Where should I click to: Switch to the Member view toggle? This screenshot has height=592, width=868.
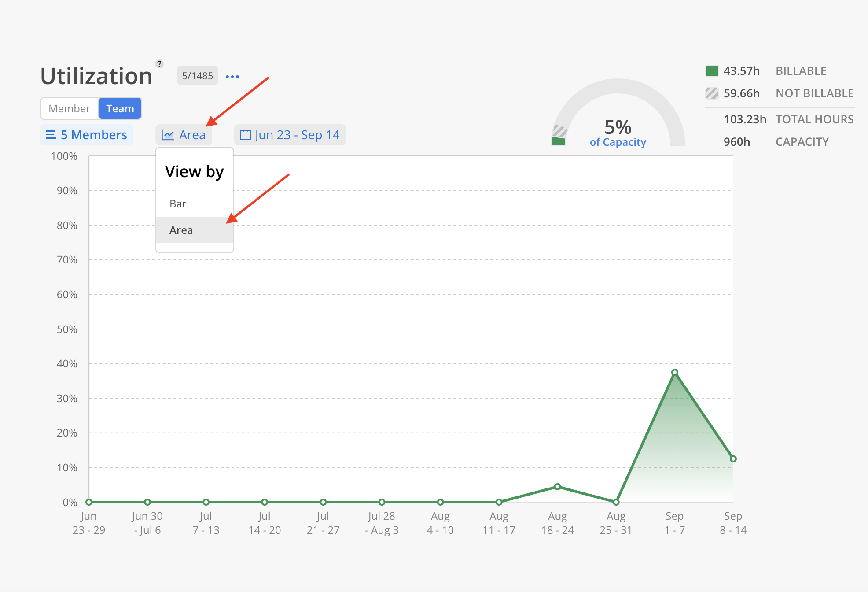pos(69,108)
